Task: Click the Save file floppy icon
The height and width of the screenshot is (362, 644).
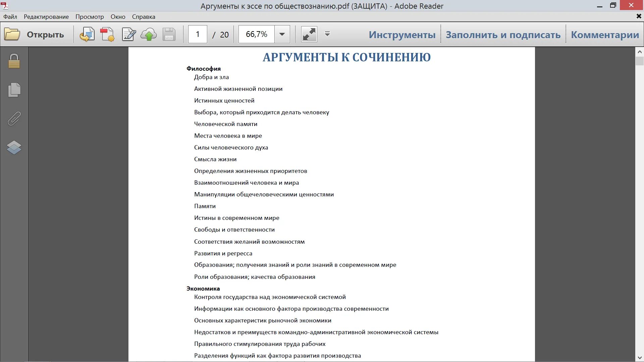Action: (x=169, y=34)
